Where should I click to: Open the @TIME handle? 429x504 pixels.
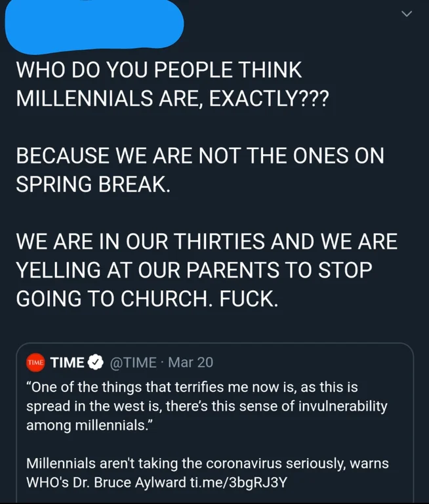(133, 362)
